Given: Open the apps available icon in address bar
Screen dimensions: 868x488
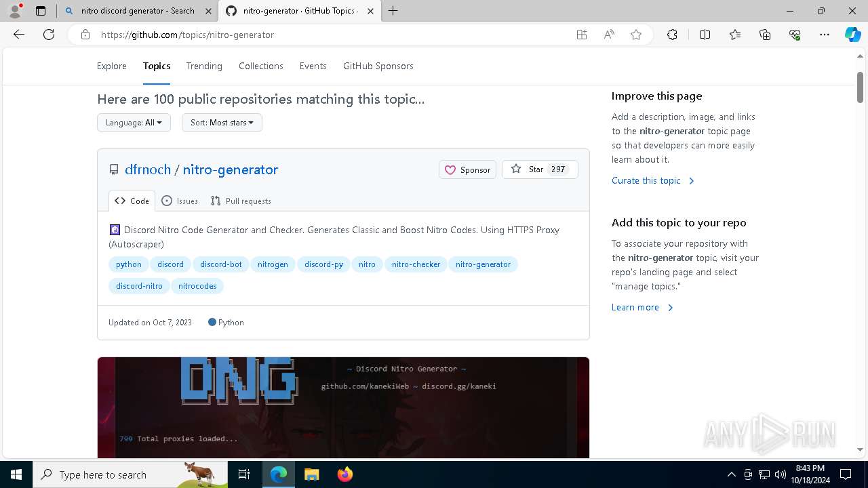Looking at the screenshot, I should click(582, 35).
